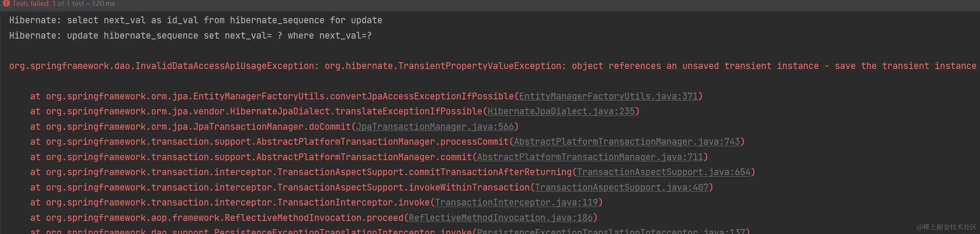Open EntityManagerFactoryUtils.java:371 link
This screenshot has width=980, height=234.
pyautogui.click(x=608, y=96)
